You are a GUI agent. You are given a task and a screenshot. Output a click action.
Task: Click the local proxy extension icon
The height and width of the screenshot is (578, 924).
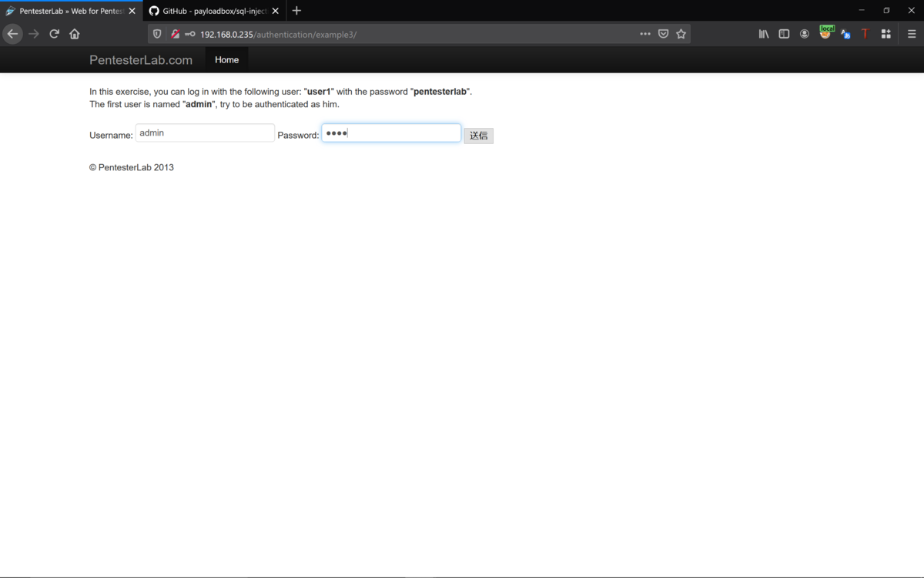pos(825,32)
